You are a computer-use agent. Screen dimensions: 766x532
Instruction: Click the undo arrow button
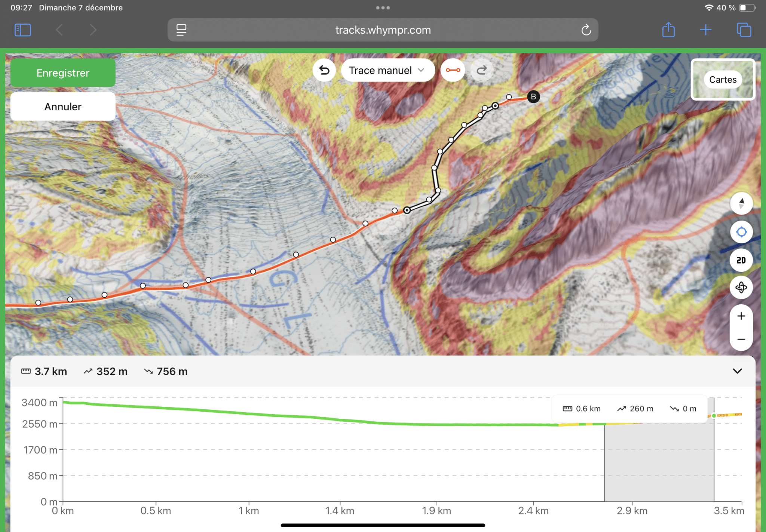(x=324, y=70)
